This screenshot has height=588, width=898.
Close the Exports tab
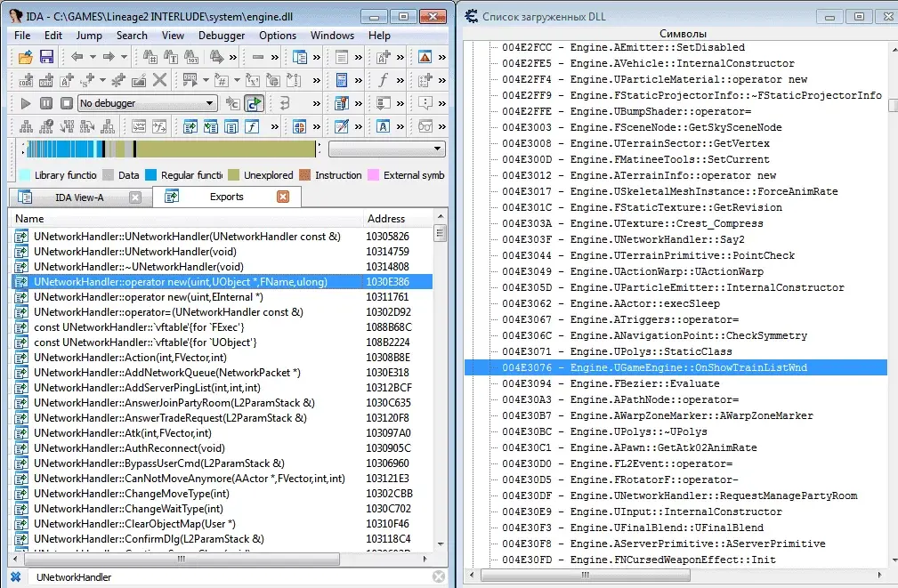pos(283,197)
